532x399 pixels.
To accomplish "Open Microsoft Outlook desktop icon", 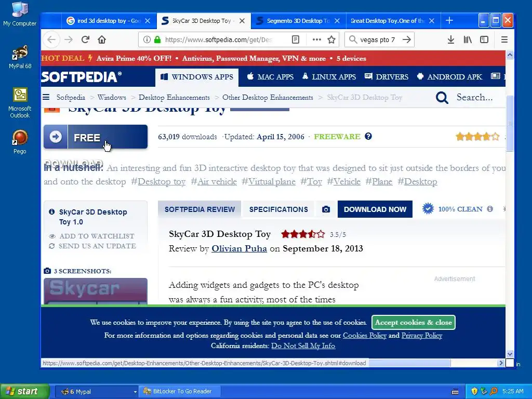I will point(20,103).
